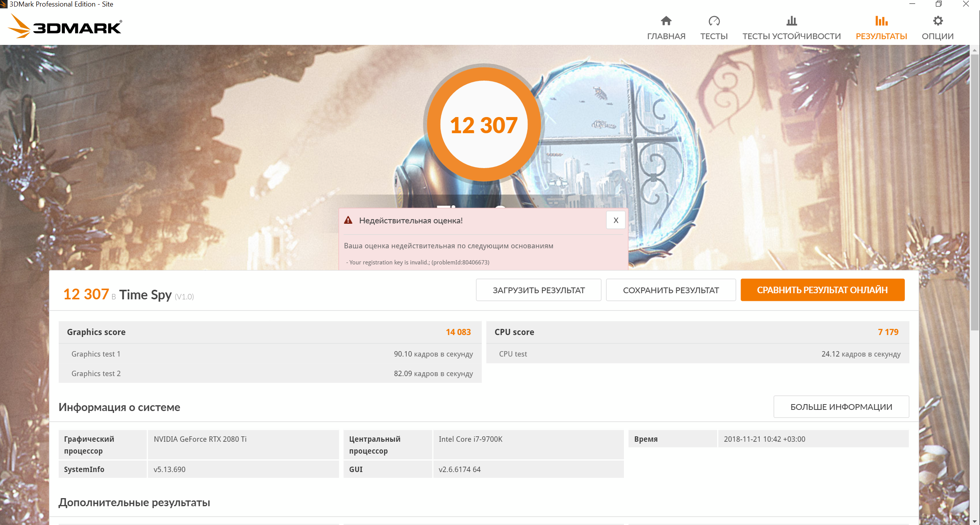Click the red warning triangle icon
This screenshot has width=980, height=525.
(348, 220)
